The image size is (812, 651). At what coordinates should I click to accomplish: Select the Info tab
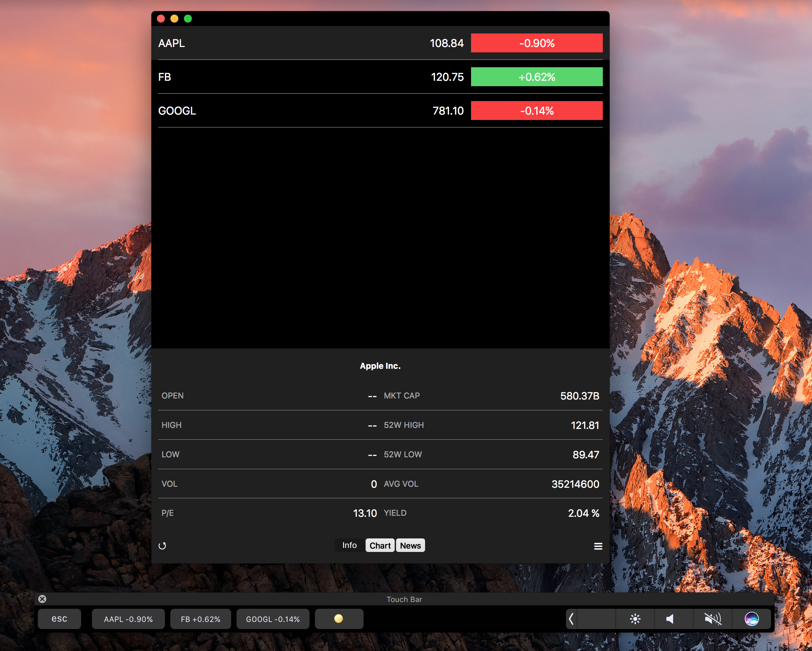(x=349, y=545)
